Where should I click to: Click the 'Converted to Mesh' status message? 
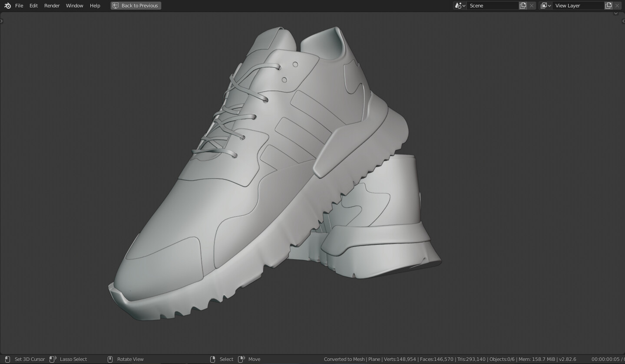[344, 359]
